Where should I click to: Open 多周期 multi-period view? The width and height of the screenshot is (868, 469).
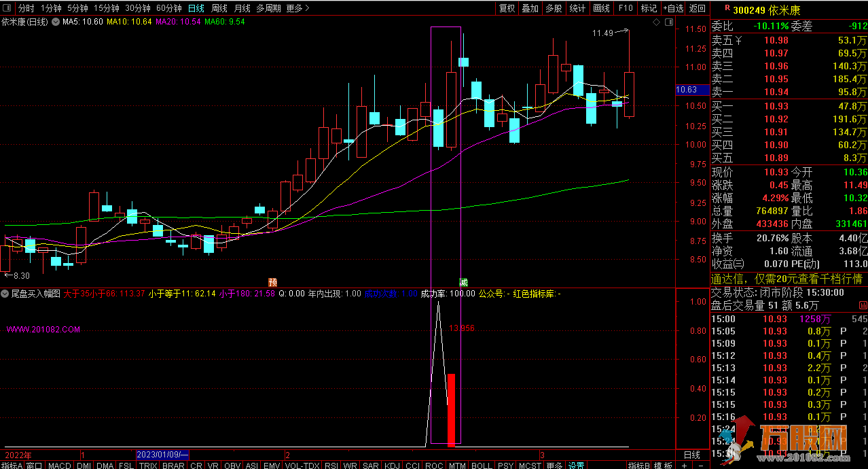click(x=269, y=8)
